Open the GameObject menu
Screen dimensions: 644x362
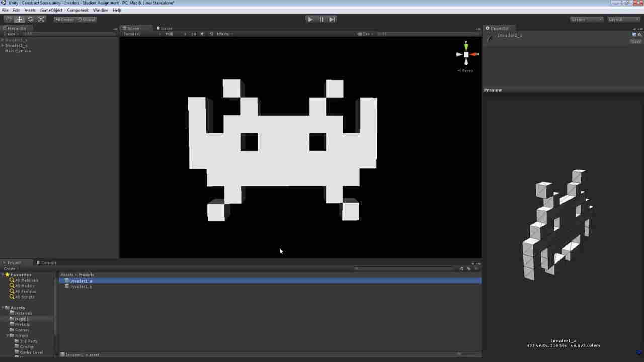[51, 10]
